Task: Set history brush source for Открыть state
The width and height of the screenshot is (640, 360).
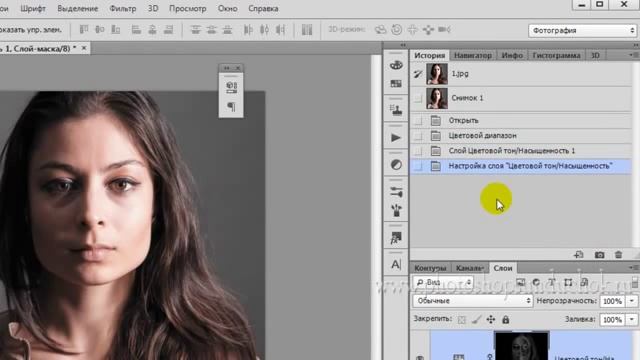Action: coord(418,120)
